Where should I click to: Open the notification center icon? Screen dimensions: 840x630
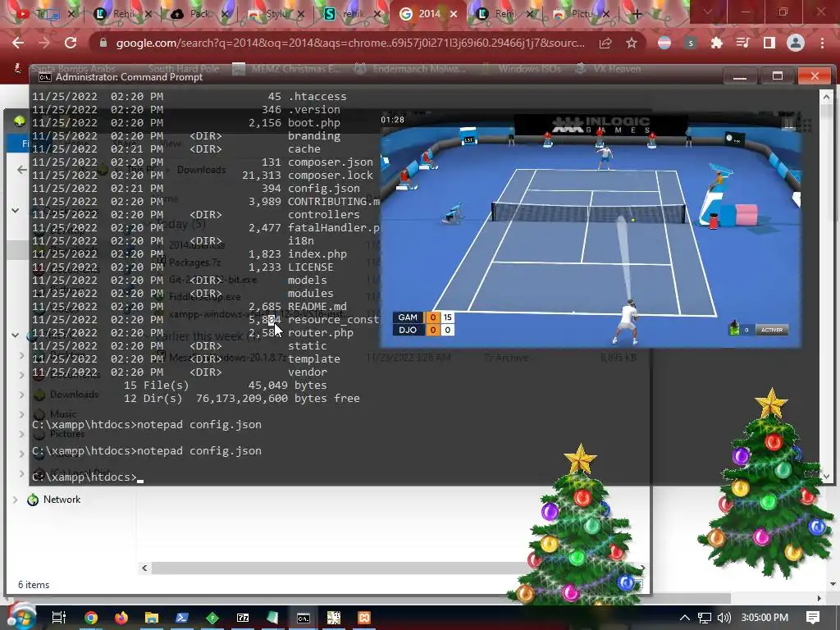(x=813, y=618)
